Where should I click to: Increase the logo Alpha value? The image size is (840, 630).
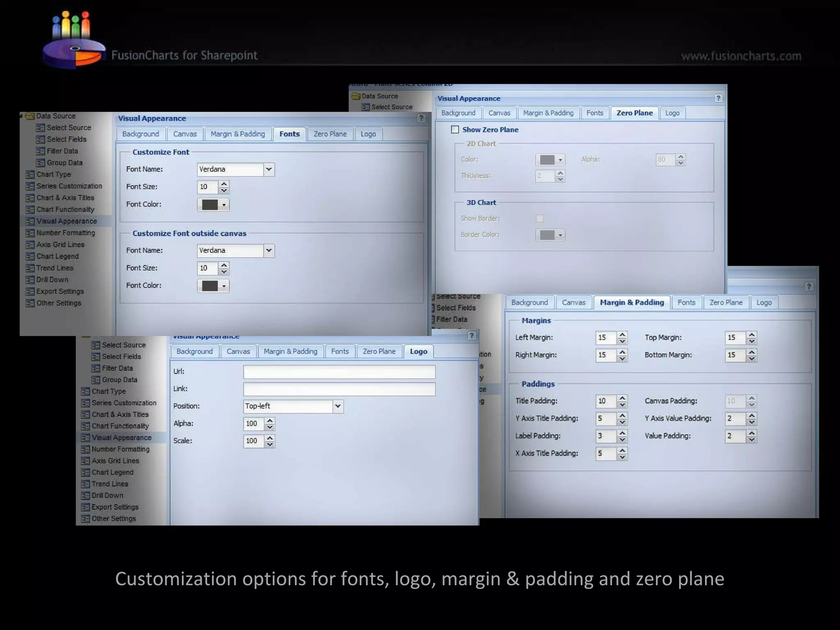pyautogui.click(x=269, y=420)
